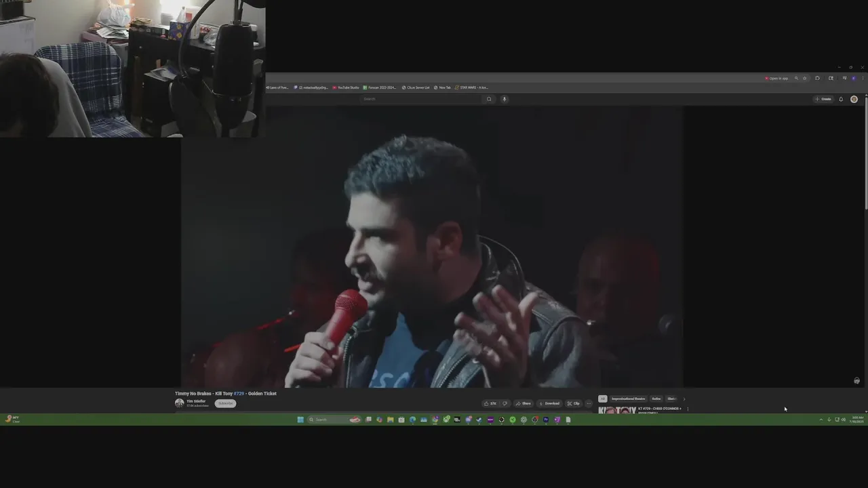Share the Timmy No Brakes video
The width and height of the screenshot is (868, 488).
[523, 403]
